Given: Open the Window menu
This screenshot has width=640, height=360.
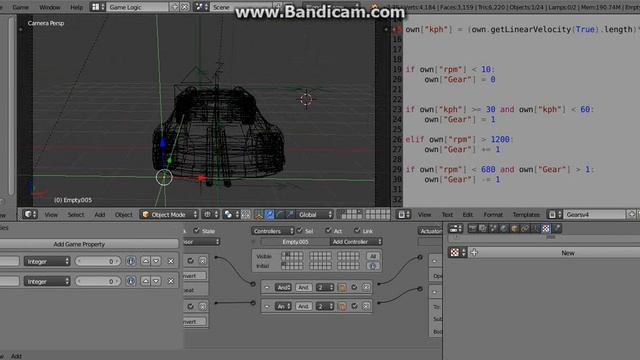Looking at the screenshot, I should click(50, 7).
